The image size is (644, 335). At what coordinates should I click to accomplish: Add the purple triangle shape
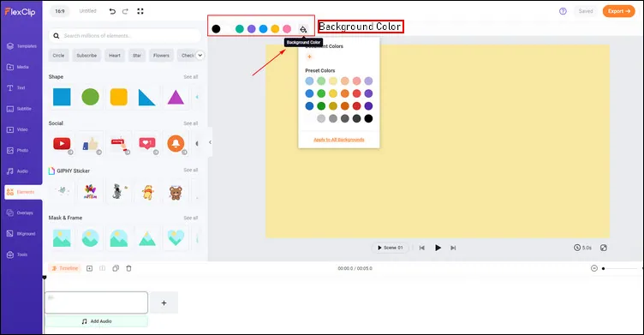[x=176, y=98]
